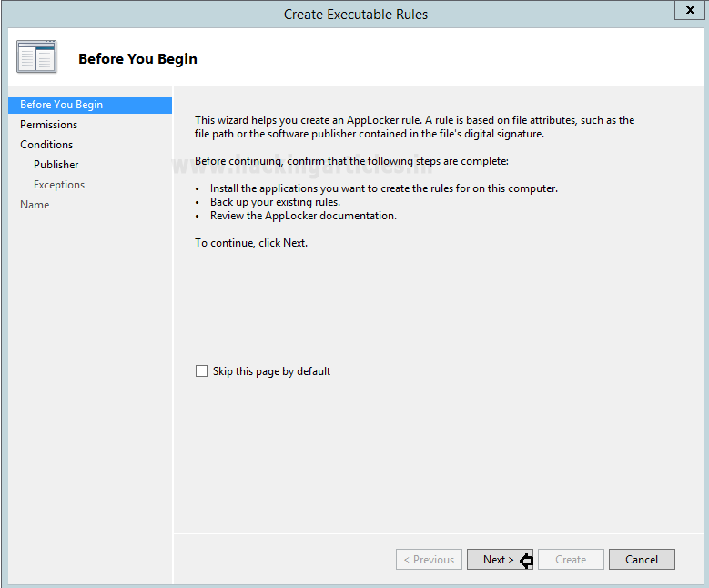Image resolution: width=709 pixels, height=588 pixels.
Task: Click 'Install the applications you want' bullet
Action: [384, 188]
